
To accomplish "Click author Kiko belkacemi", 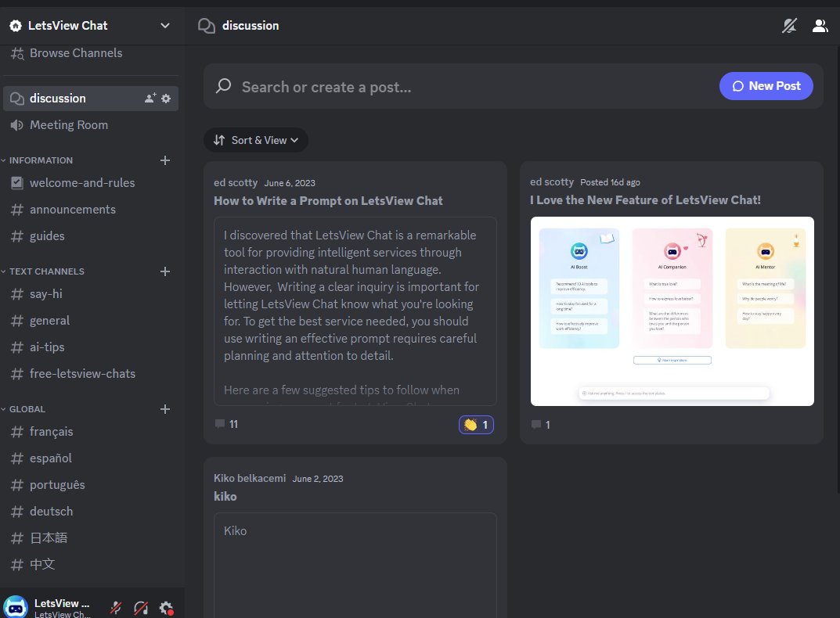I will (250, 478).
